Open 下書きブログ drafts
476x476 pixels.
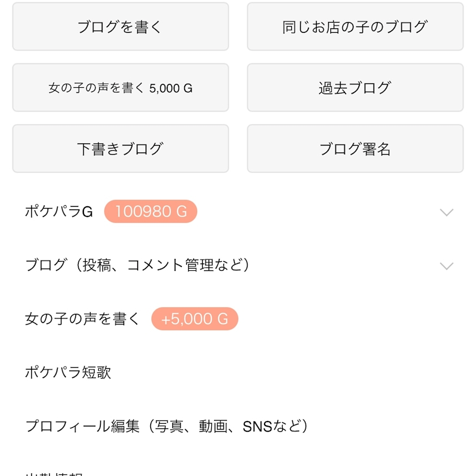pyautogui.click(x=120, y=149)
